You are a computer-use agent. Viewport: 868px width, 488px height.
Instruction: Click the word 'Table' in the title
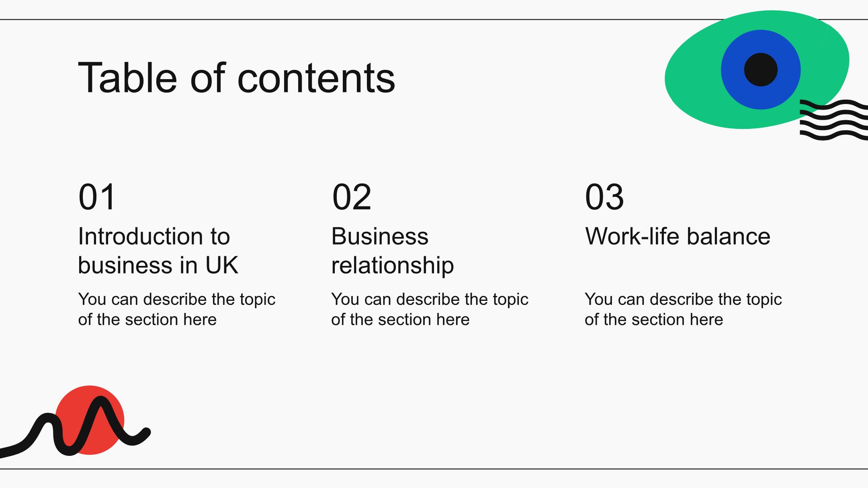(x=127, y=78)
